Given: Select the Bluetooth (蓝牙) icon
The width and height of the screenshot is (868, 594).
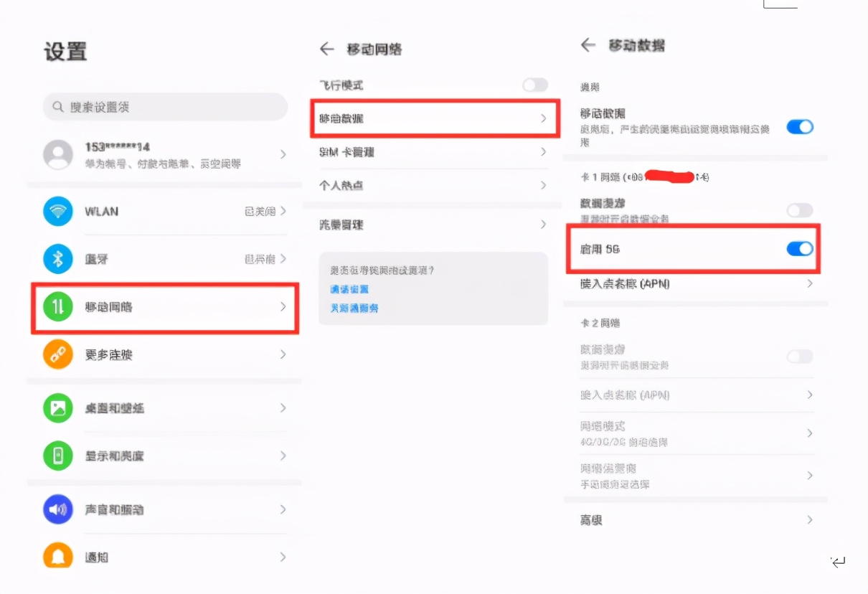Looking at the screenshot, I should [x=58, y=259].
